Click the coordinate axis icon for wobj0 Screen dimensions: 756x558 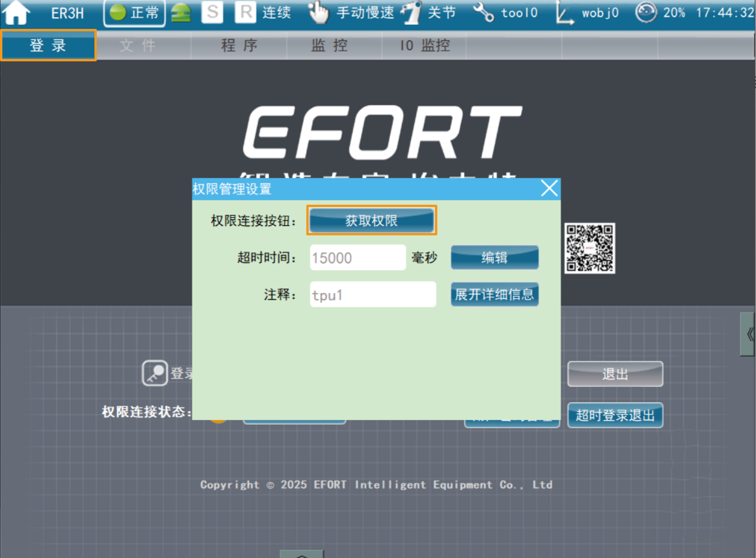565,14
